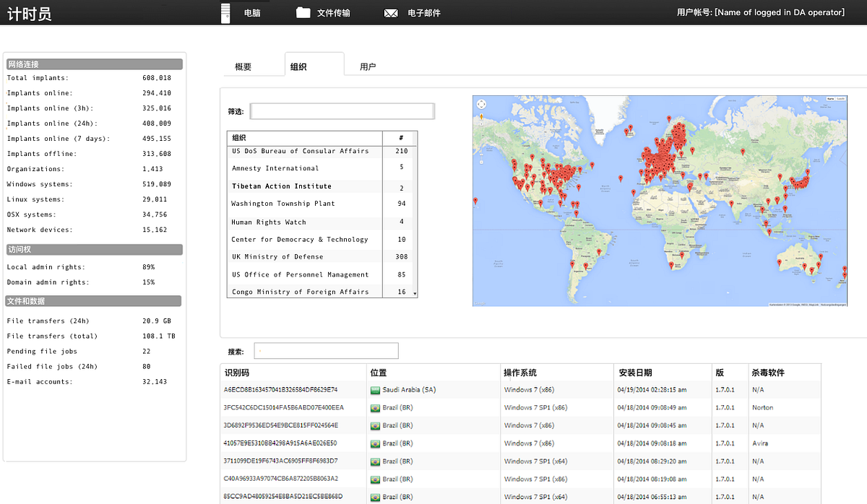This screenshot has height=504, width=867.
Task: Click Brazil flag in row 3711099DE19F6743
Action: (x=375, y=461)
